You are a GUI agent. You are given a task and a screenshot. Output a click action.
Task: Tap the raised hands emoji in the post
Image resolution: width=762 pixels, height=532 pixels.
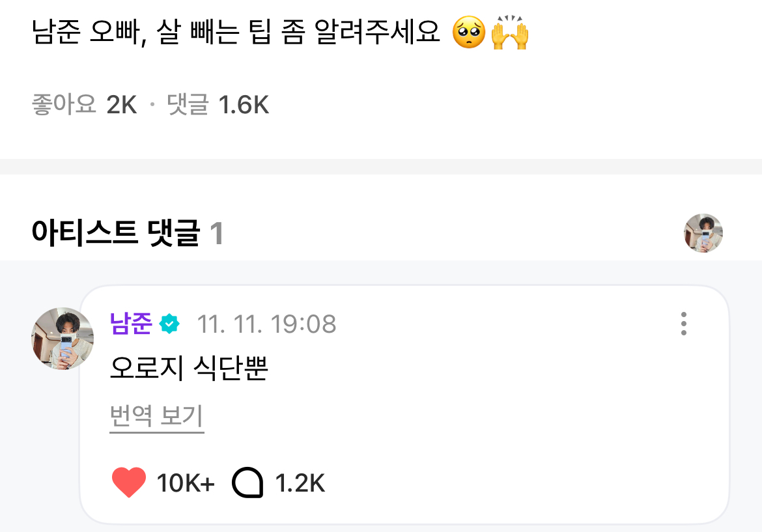tap(509, 34)
